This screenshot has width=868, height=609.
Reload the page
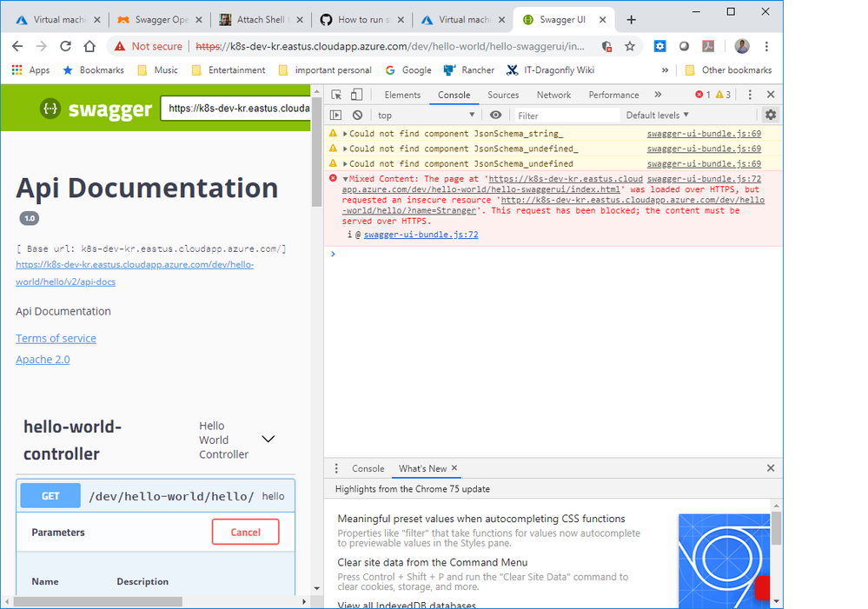[x=65, y=46]
